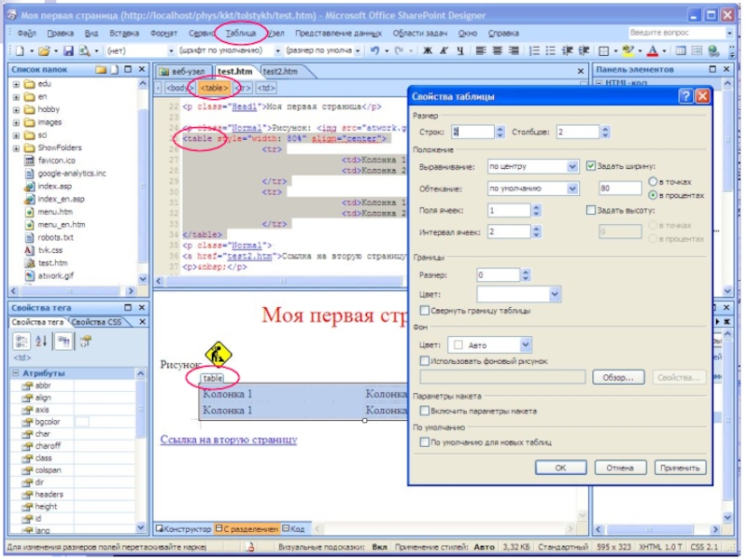This screenshot has height=560, width=747.
Task: Click the Preview in browser icon
Action: 84,50
